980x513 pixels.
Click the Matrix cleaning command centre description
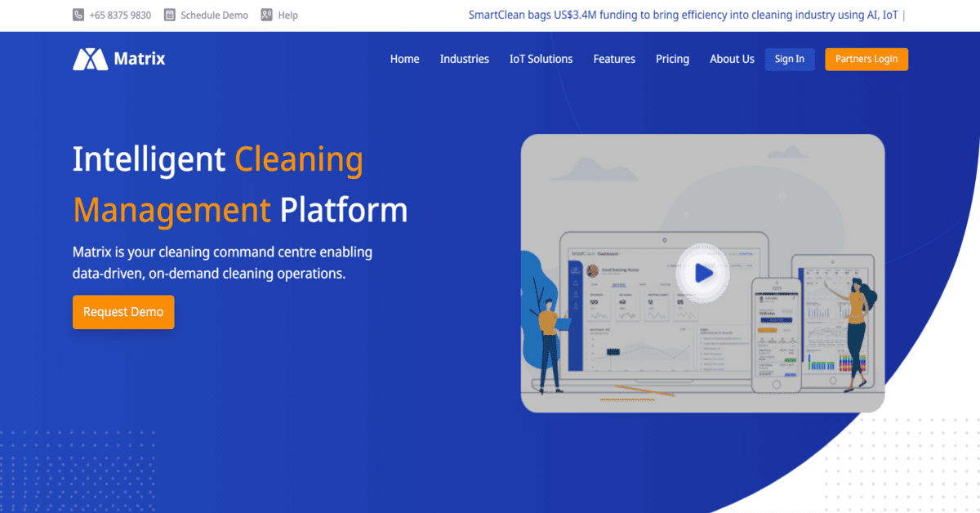pyautogui.click(x=222, y=262)
